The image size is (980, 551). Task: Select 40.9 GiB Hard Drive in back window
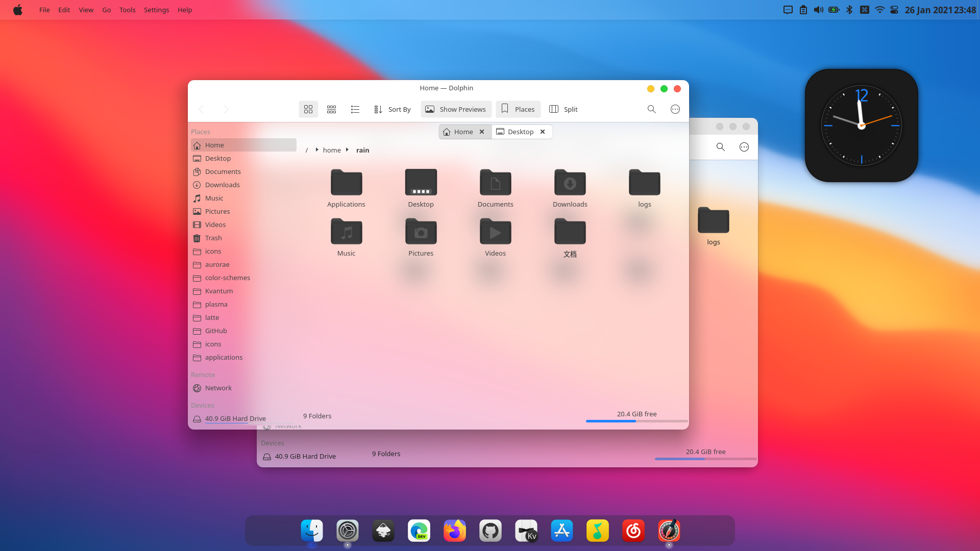[x=300, y=456]
